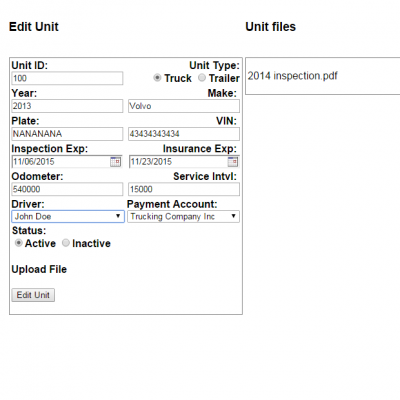Screen dimensions: 400x400
Task: Click the Plate field containing NANANANA
Action: [67, 134]
